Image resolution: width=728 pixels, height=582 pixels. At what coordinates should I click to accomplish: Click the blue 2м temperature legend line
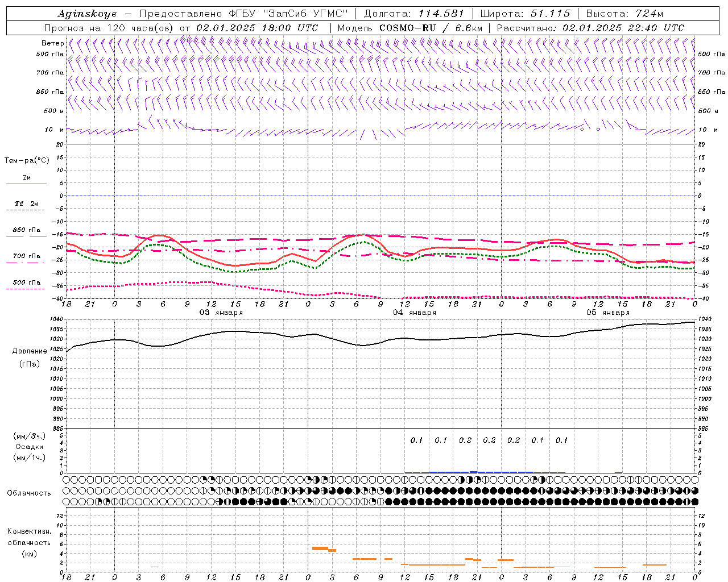pos(26,184)
